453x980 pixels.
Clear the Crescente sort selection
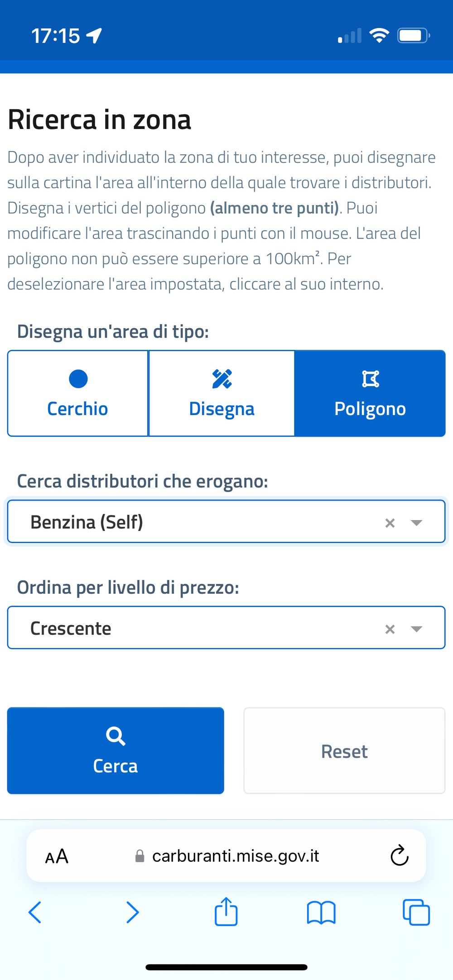point(390,629)
